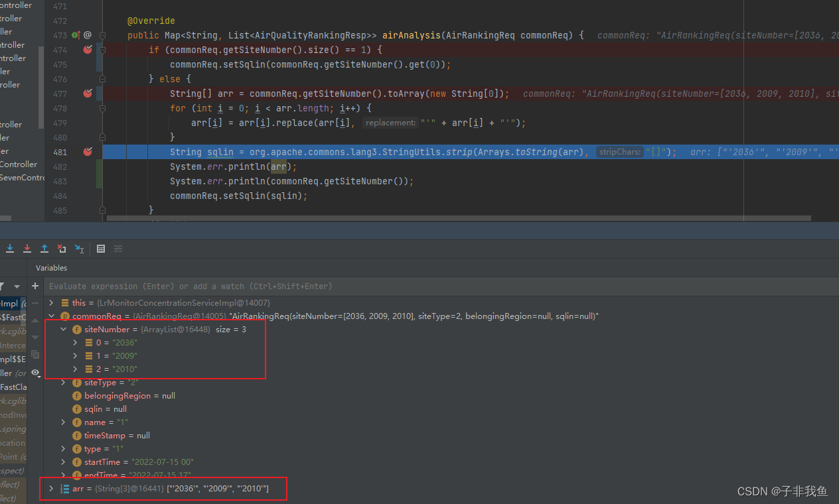Expand the arr String[3] variable node
This screenshot has height=504, width=839.
pyautogui.click(x=51, y=489)
